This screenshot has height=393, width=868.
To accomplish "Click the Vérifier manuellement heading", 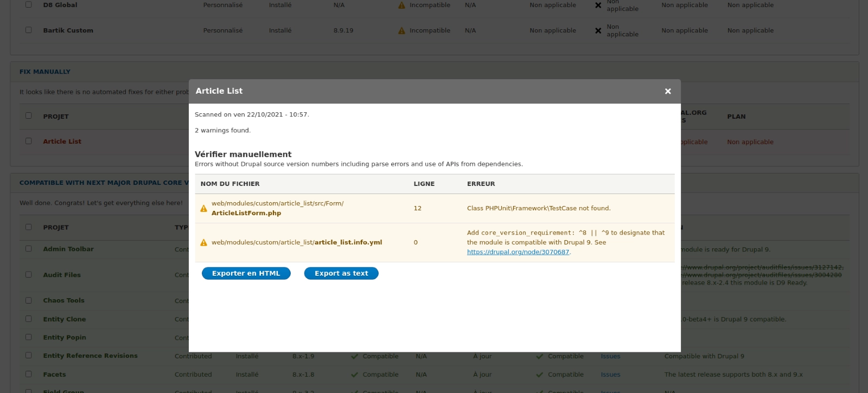I will point(243,154).
